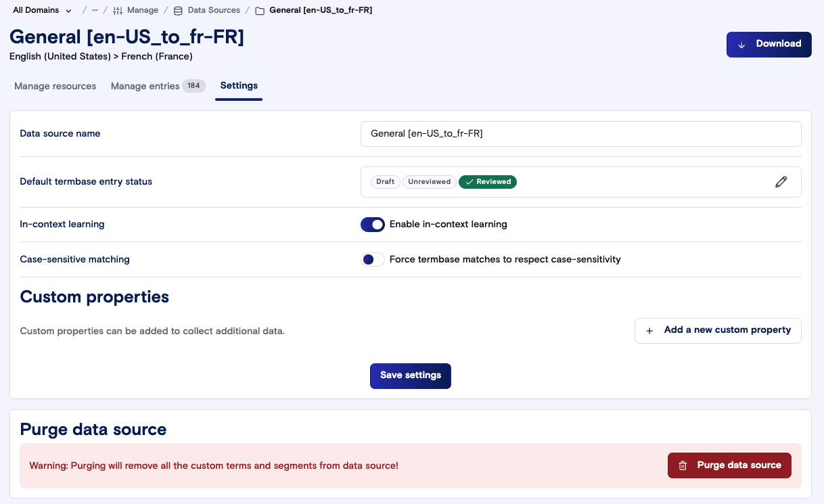
Task: Focus the Data source name field
Action: point(580,134)
